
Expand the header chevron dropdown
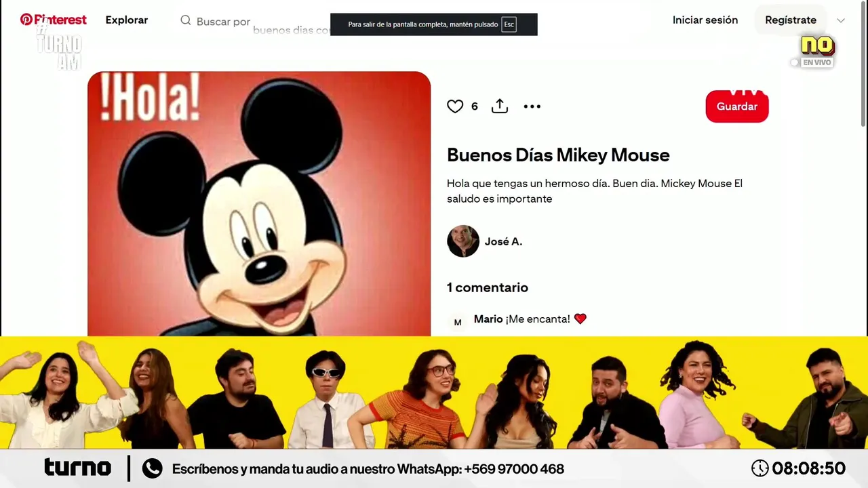[x=841, y=20]
